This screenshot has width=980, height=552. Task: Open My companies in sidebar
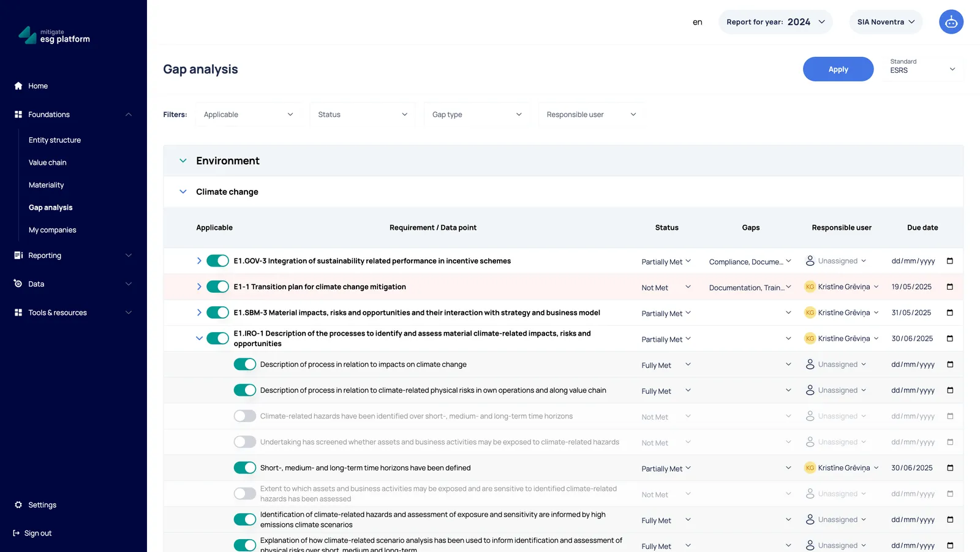tap(53, 230)
